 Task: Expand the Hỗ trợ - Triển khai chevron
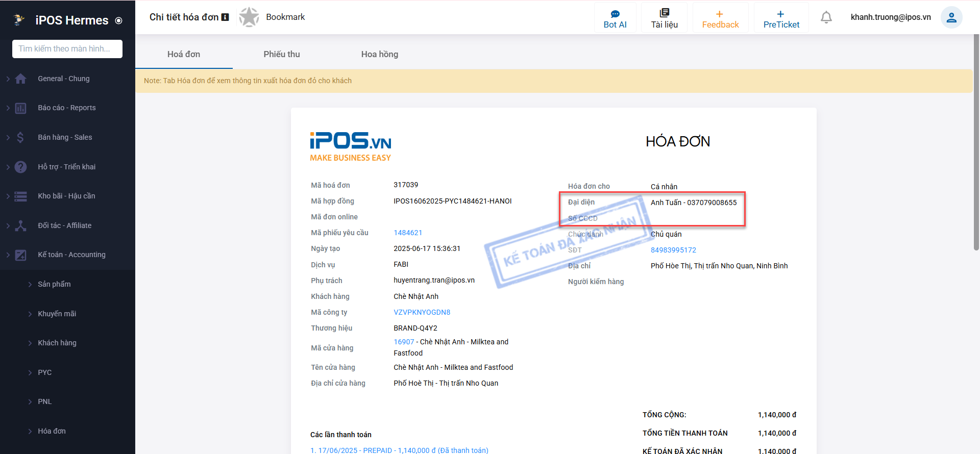8,167
